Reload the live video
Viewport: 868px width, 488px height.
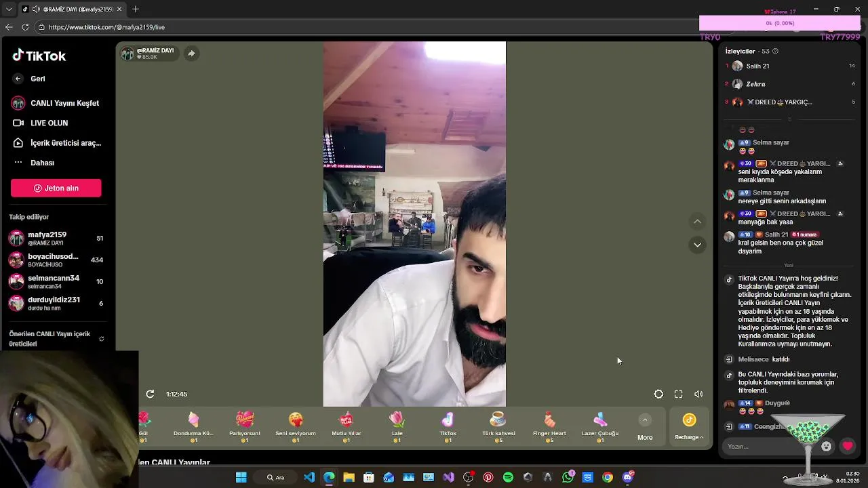point(150,394)
